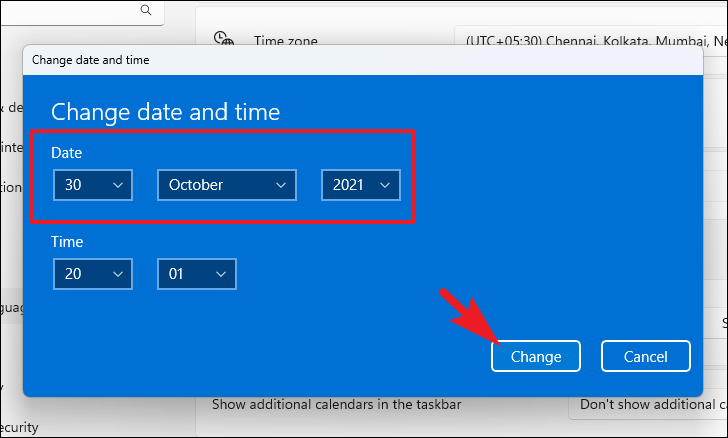The width and height of the screenshot is (728, 438).
Task: Open the day dropdown showing 30
Action: click(93, 185)
